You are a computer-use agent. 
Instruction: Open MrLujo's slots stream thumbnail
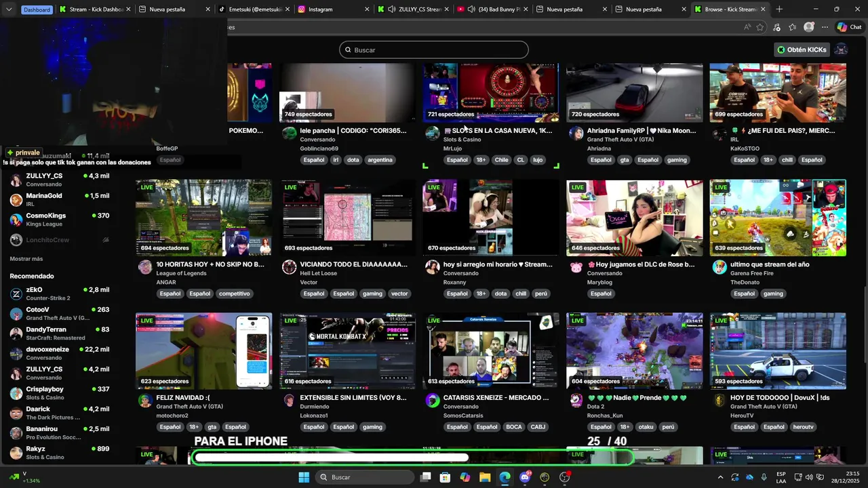pyautogui.click(x=491, y=92)
